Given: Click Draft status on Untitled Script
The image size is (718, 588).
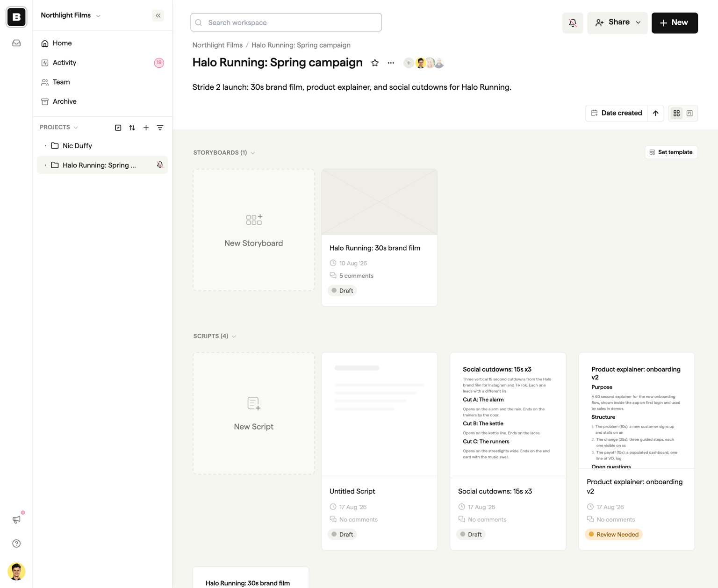Looking at the screenshot, I should click(x=342, y=534).
